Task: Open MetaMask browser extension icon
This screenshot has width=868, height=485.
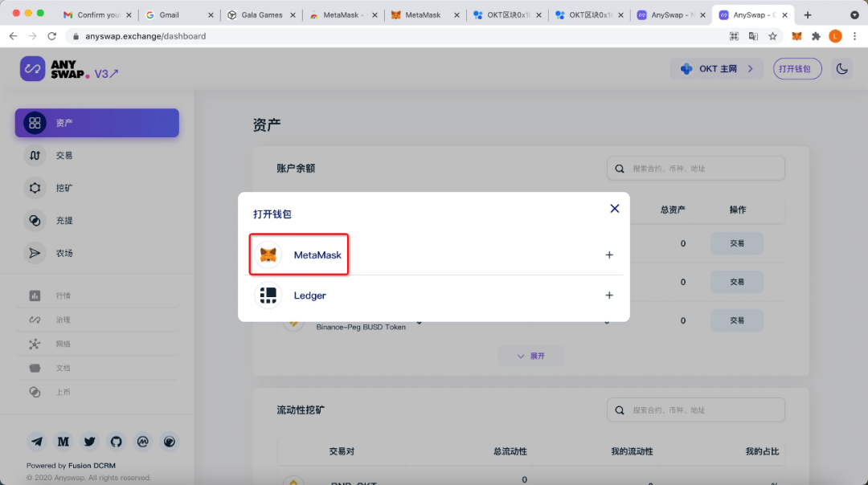Action: 796,36
